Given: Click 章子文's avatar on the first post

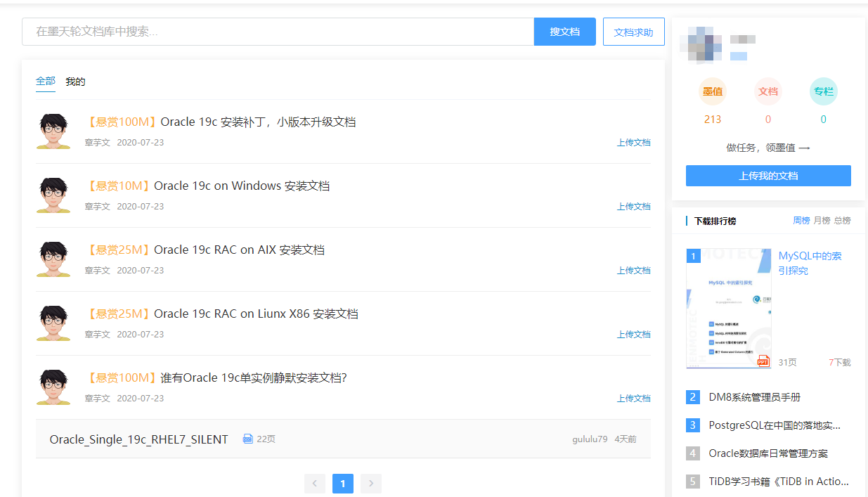Looking at the screenshot, I should pyautogui.click(x=53, y=131).
